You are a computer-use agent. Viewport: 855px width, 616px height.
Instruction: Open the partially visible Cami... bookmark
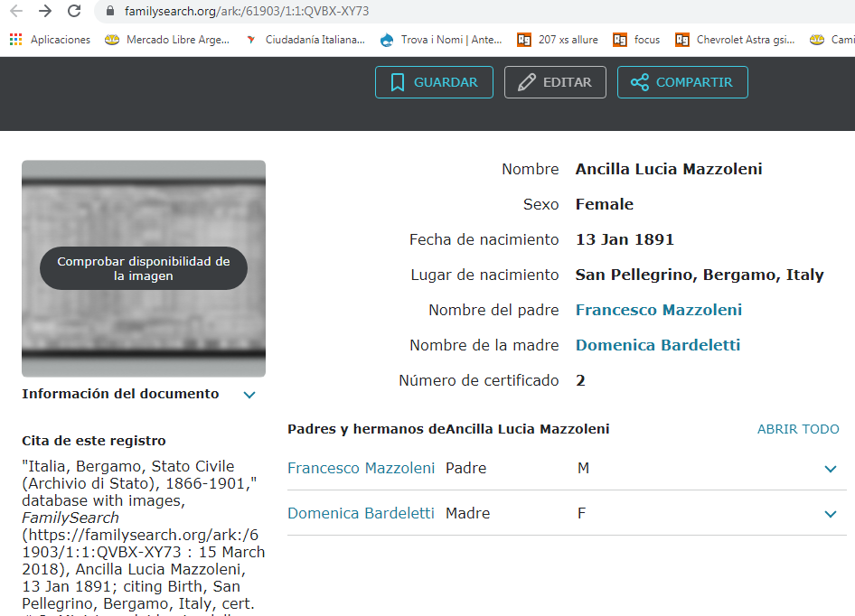832,39
